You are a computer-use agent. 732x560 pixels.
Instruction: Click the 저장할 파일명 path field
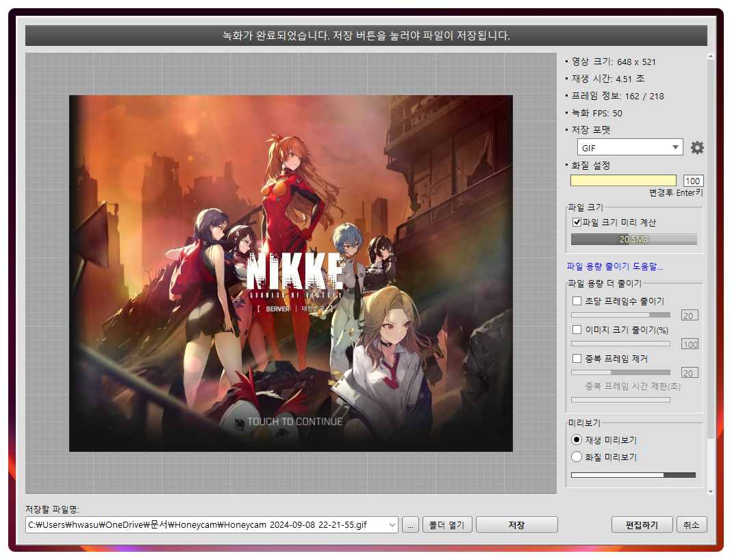[x=212, y=525]
